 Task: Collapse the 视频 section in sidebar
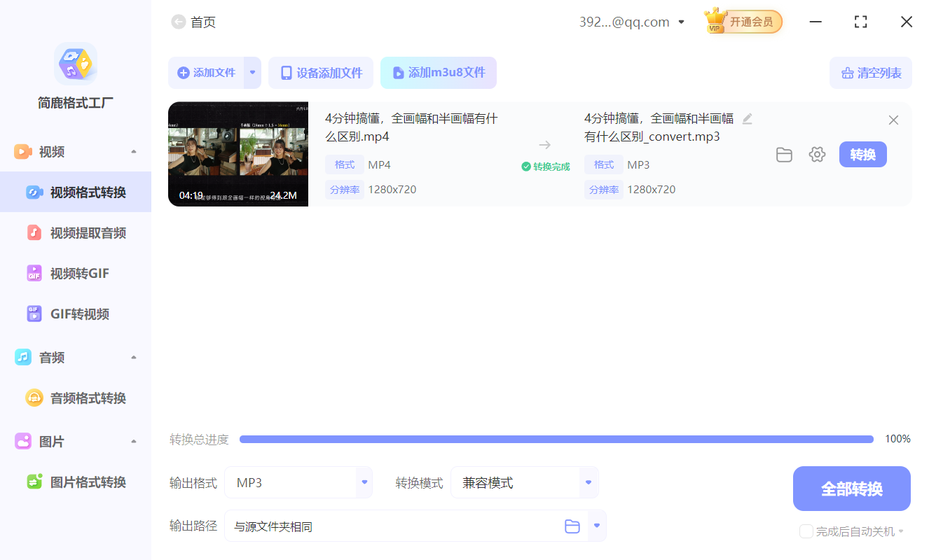pyautogui.click(x=133, y=151)
